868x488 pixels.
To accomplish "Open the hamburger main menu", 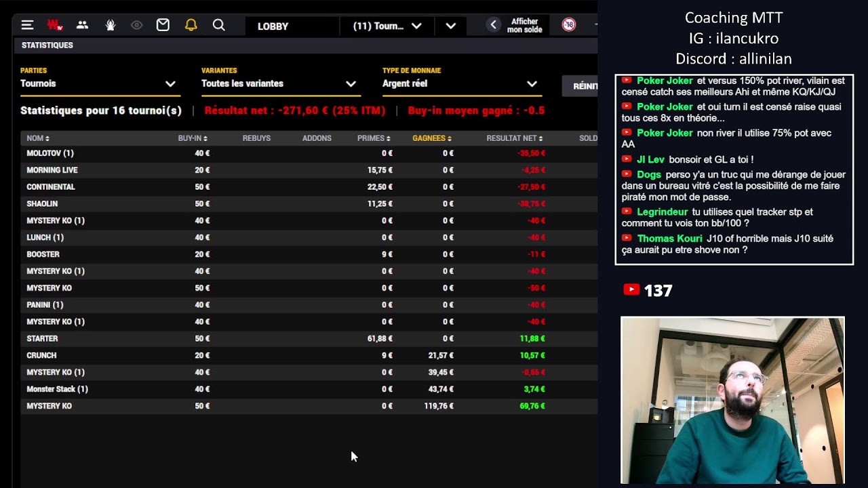I will click(27, 25).
